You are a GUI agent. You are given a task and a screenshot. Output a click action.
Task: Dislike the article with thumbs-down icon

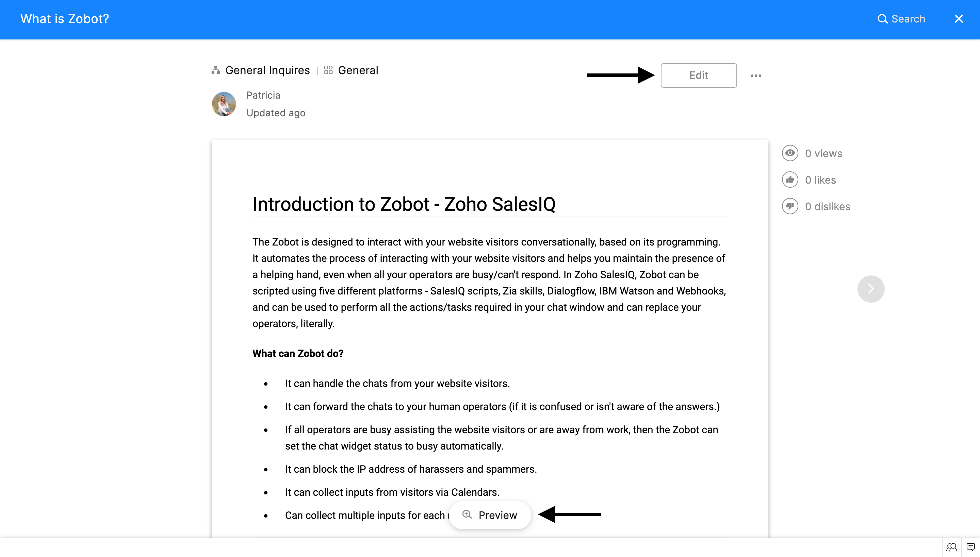point(790,206)
